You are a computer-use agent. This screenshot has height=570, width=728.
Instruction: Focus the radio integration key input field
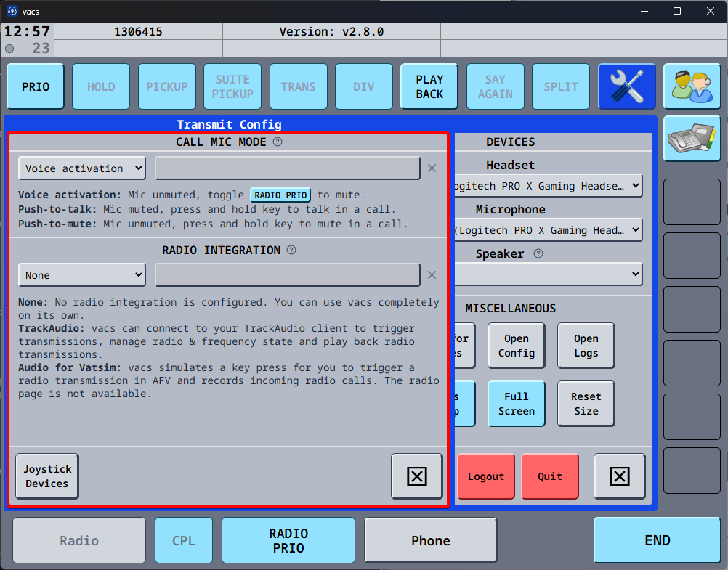pos(288,274)
